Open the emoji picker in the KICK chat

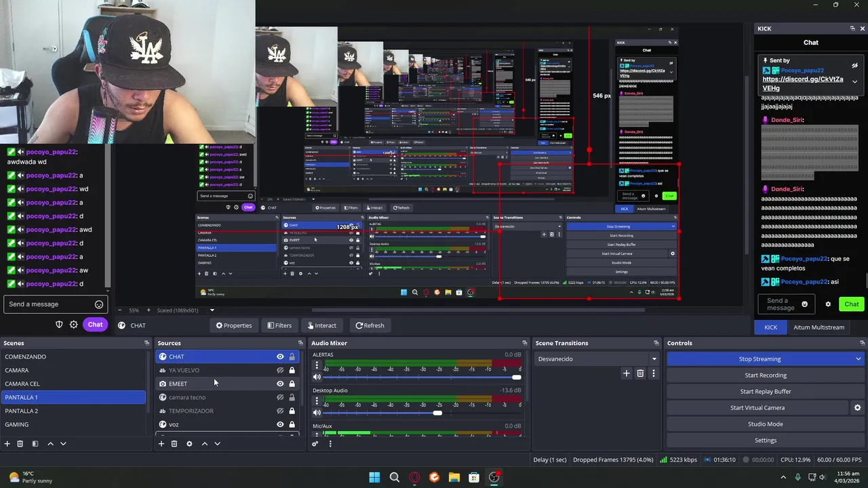point(805,304)
